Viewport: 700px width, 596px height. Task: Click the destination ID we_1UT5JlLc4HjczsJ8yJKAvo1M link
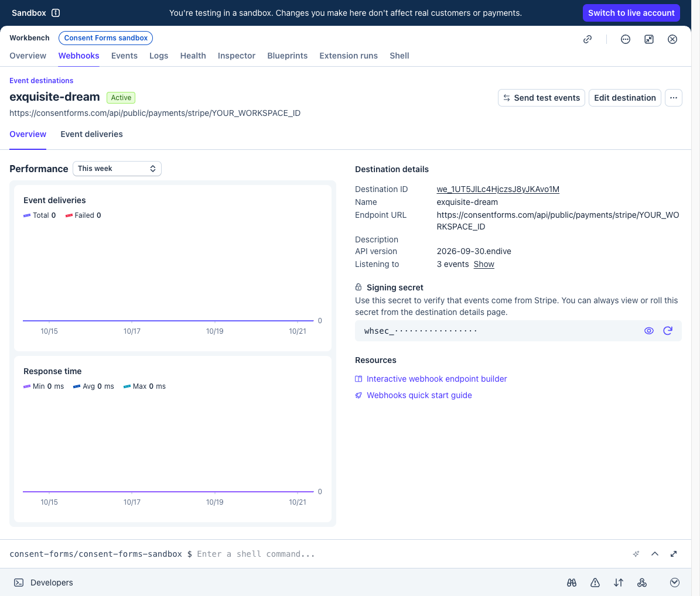tap(498, 189)
